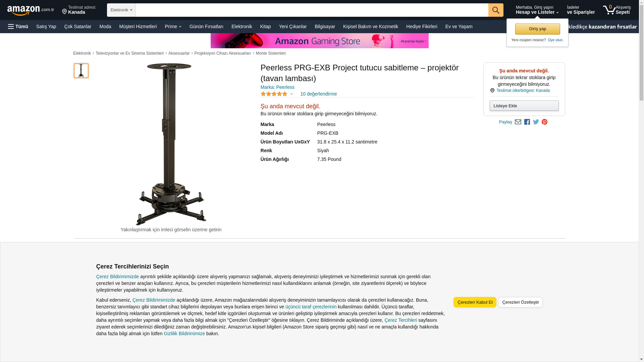This screenshot has width=644, height=362.
Task: Select Kitap in navigation bar
Action: 265,26
